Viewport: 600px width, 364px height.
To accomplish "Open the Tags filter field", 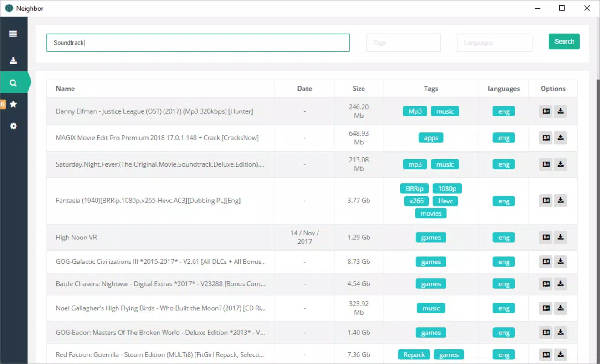I will click(x=403, y=43).
